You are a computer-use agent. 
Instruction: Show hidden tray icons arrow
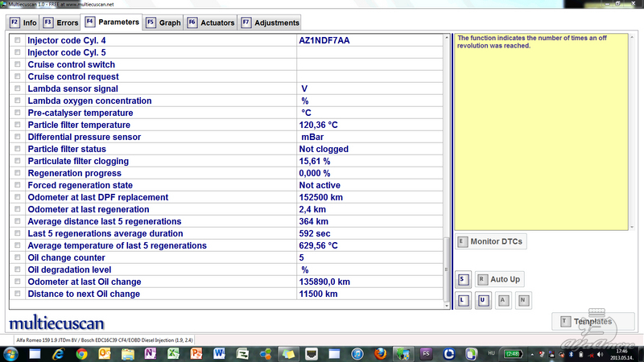532,354
